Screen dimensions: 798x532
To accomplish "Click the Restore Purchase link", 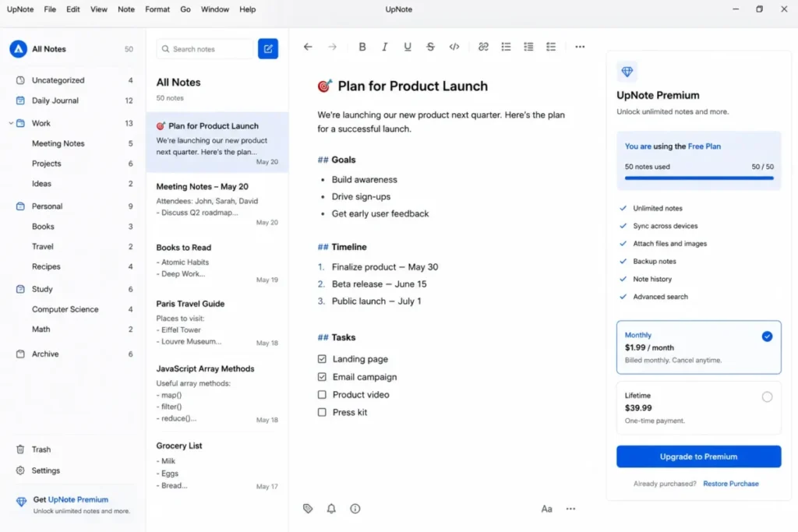I will pos(731,484).
